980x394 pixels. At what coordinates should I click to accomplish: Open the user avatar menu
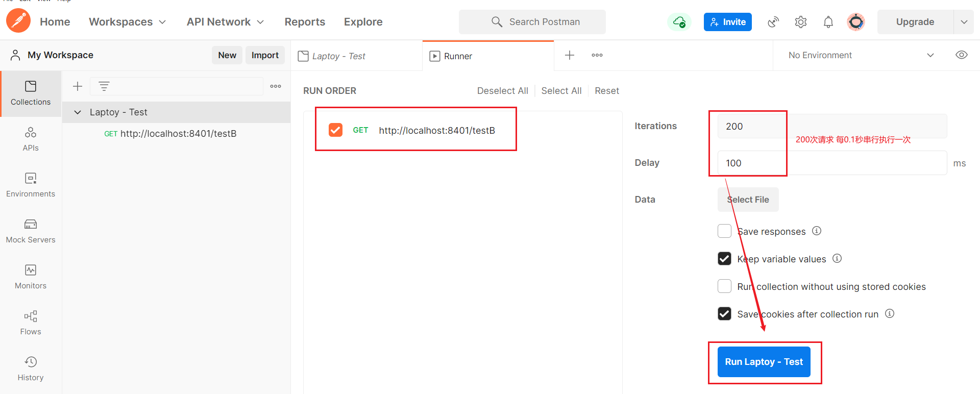pyautogui.click(x=856, y=22)
